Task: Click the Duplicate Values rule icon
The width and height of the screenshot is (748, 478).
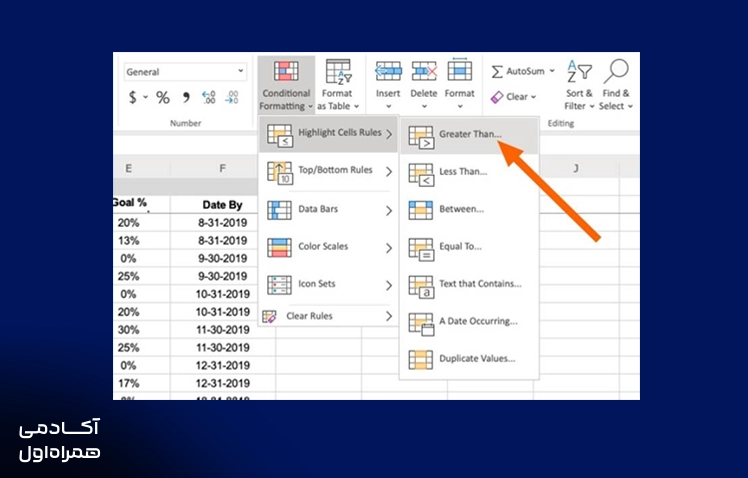Action: (420, 360)
